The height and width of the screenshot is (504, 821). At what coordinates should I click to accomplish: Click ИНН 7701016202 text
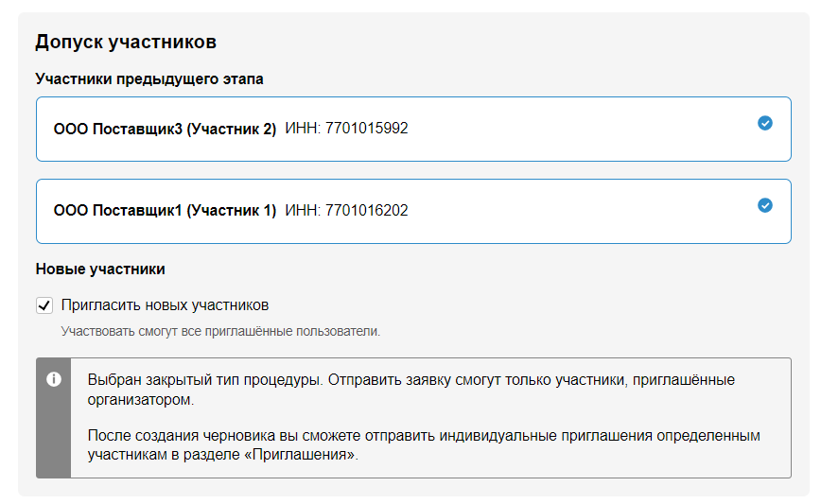tap(346, 211)
